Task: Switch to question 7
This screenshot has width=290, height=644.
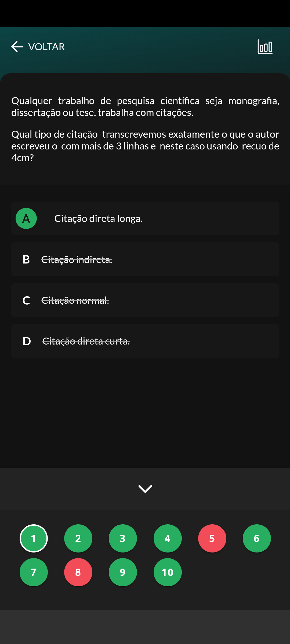Action: click(34, 572)
